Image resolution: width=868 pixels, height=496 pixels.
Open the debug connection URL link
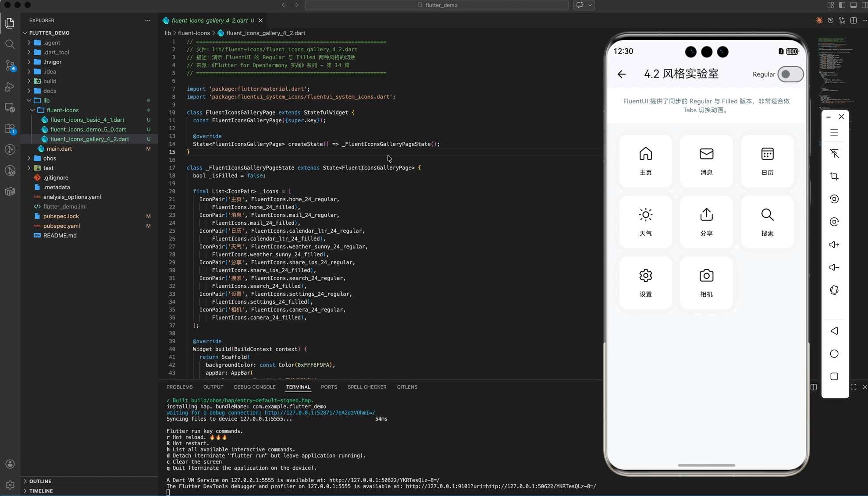pos(320,413)
